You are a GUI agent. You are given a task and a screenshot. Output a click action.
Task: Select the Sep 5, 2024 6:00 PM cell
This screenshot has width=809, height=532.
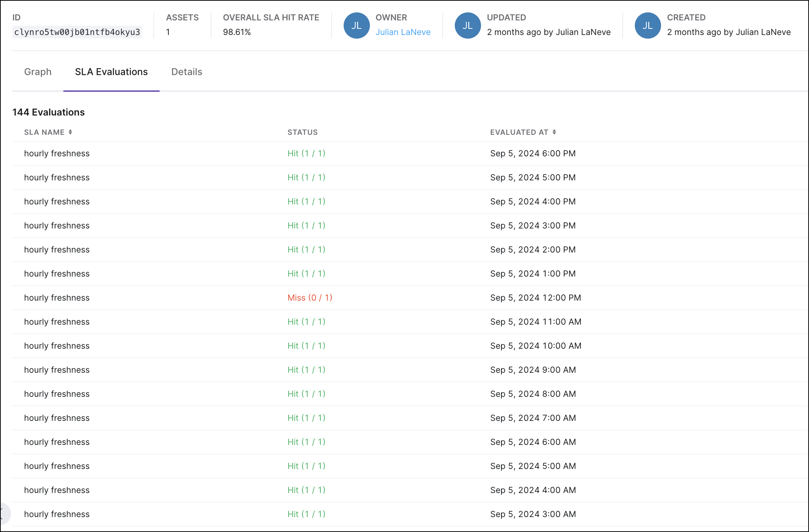[x=533, y=153]
